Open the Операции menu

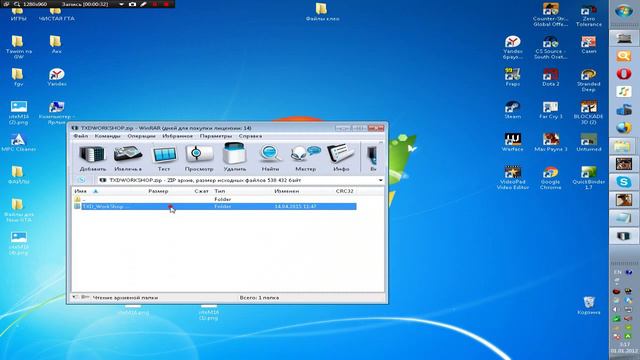pyautogui.click(x=141, y=136)
